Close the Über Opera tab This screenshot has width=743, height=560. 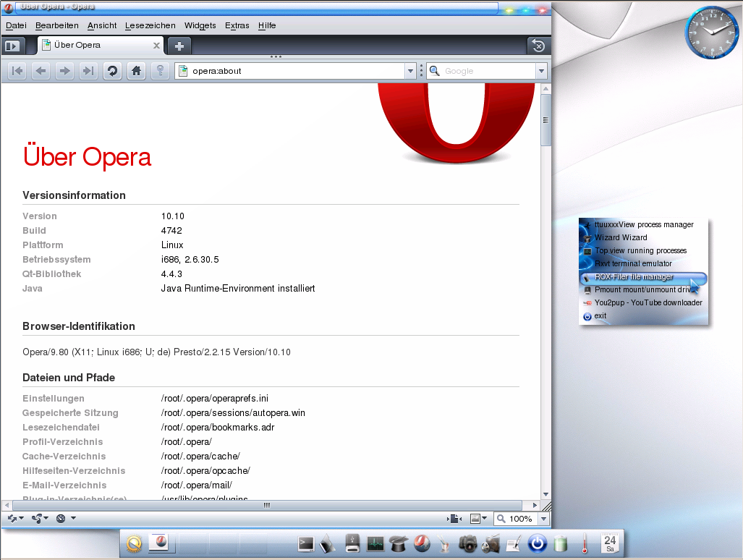[156, 46]
